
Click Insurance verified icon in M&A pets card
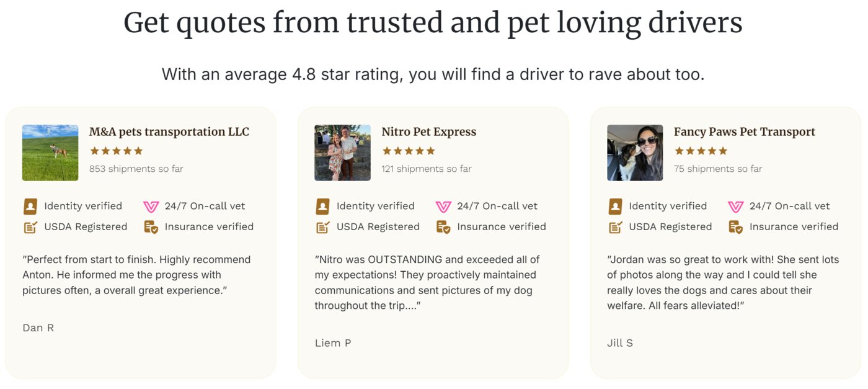(151, 227)
